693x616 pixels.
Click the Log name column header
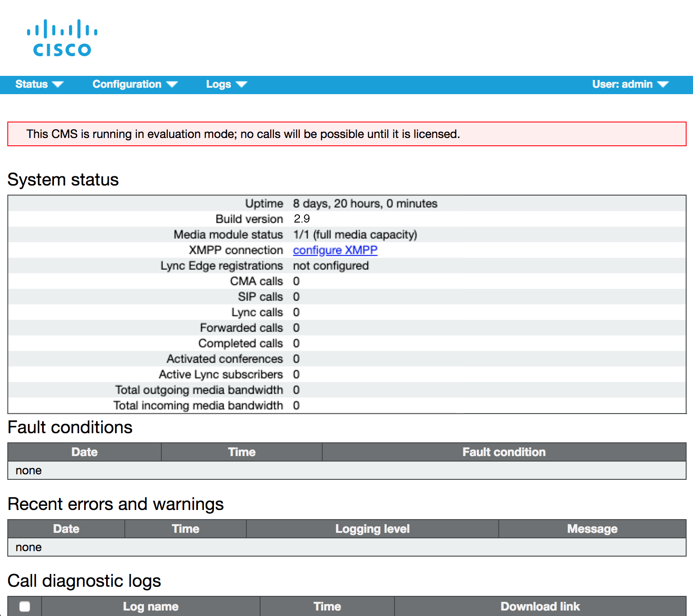coord(150,606)
